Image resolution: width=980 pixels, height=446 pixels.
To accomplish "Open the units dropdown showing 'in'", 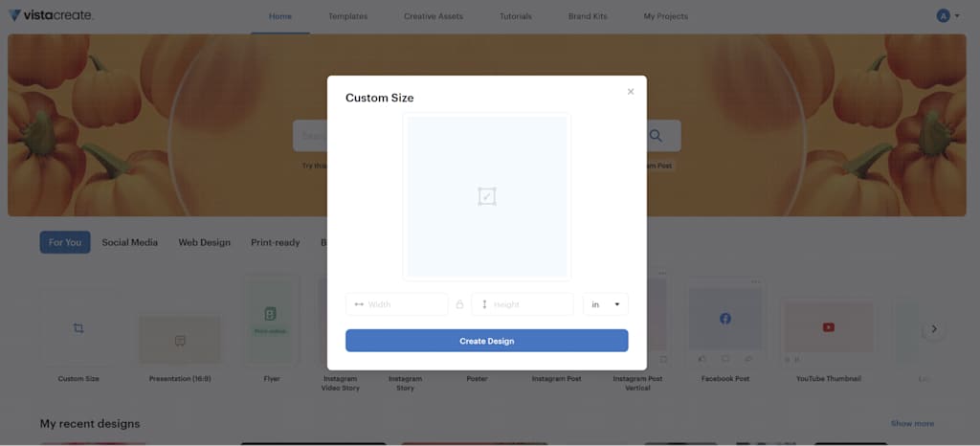I will coord(606,304).
